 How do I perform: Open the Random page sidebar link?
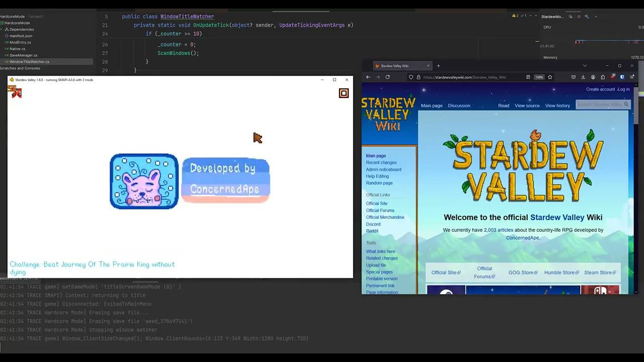pos(379,183)
